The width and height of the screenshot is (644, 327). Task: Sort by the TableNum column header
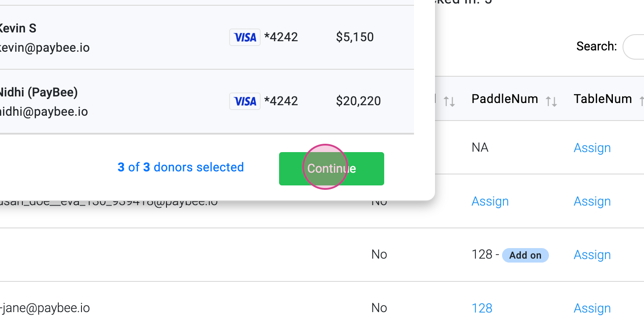[x=602, y=99]
